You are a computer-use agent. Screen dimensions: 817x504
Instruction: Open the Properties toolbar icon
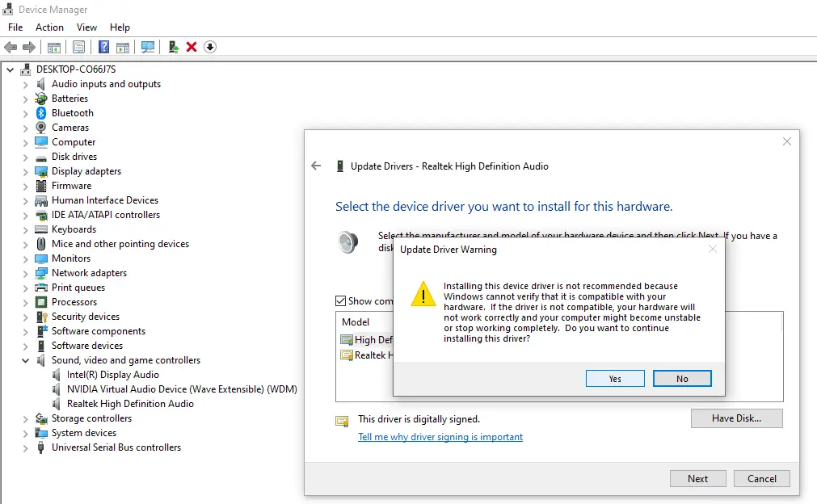click(x=78, y=48)
